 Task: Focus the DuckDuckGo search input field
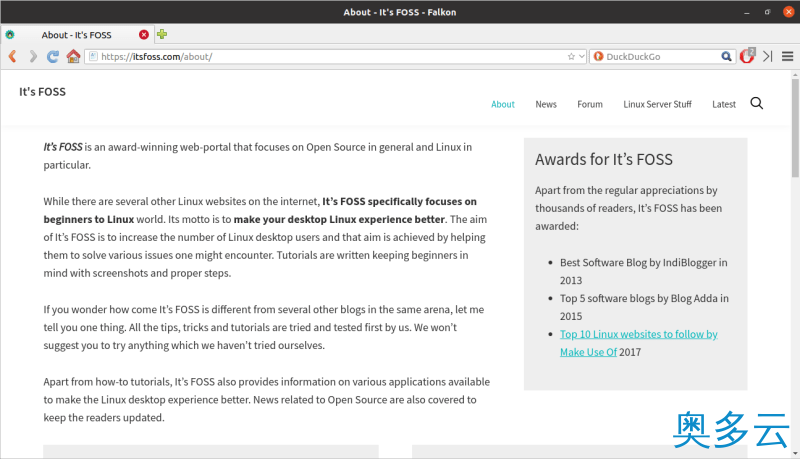coord(662,57)
